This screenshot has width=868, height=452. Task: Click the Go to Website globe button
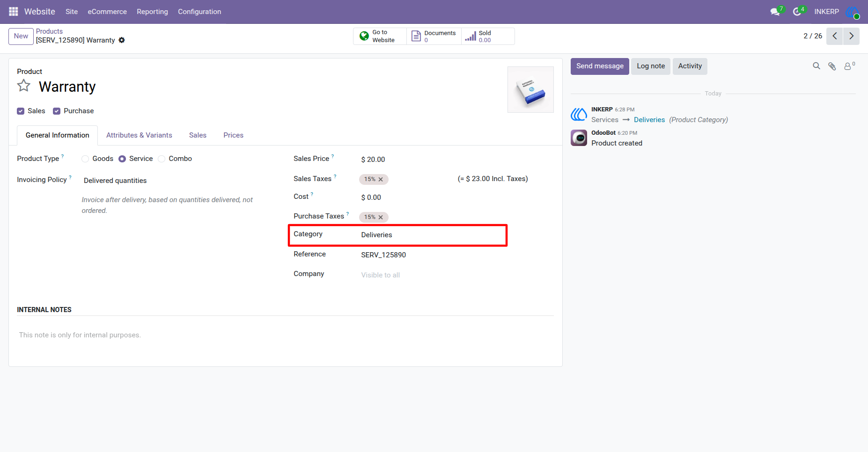(x=380, y=36)
